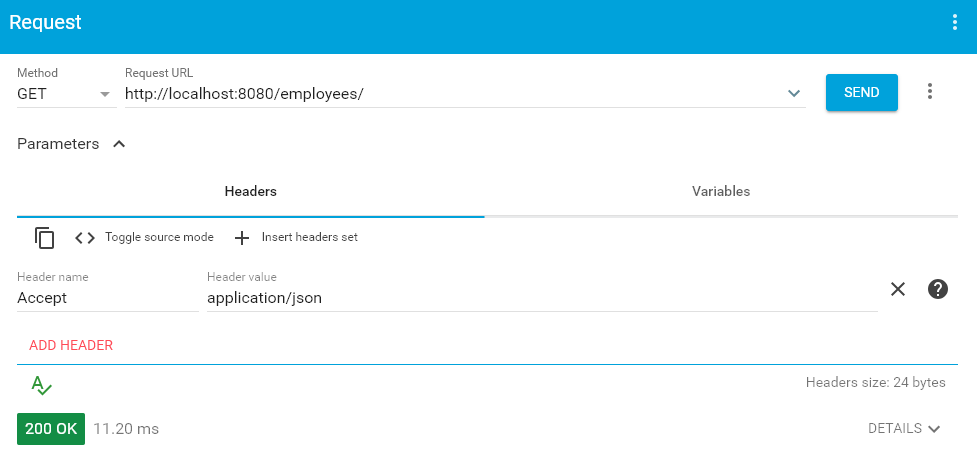Expand the Request URL history chevron

(794, 93)
